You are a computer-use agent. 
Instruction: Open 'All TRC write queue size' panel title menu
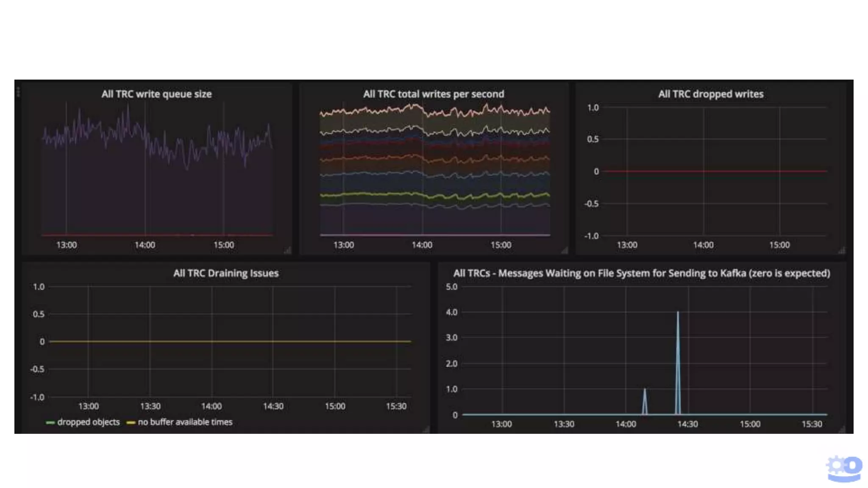(x=156, y=94)
